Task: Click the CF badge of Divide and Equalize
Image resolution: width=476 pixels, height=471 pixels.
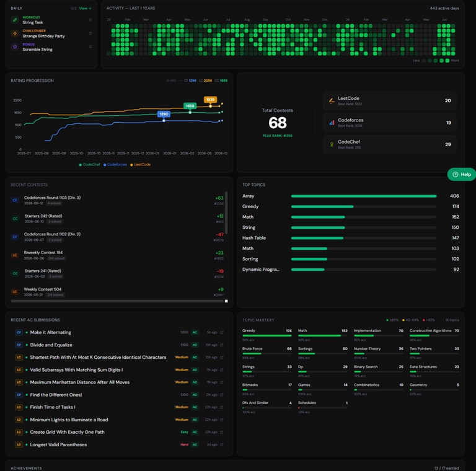Action: [19, 345]
